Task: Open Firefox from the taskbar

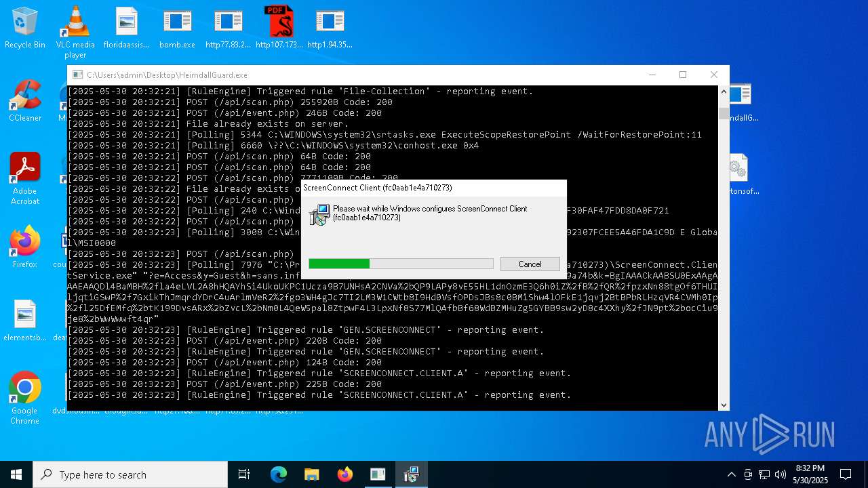Action: tap(344, 474)
